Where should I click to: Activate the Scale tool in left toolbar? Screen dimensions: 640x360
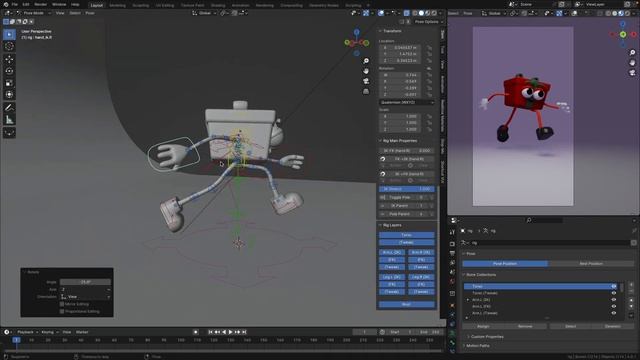click(x=9, y=83)
